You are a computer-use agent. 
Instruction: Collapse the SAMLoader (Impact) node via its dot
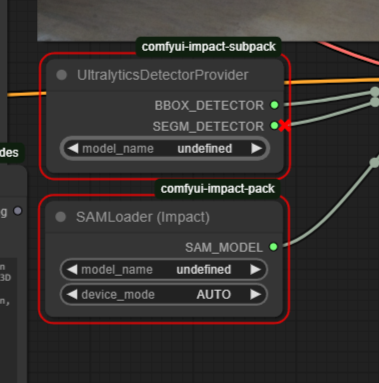pyautogui.click(x=61, y=217)
